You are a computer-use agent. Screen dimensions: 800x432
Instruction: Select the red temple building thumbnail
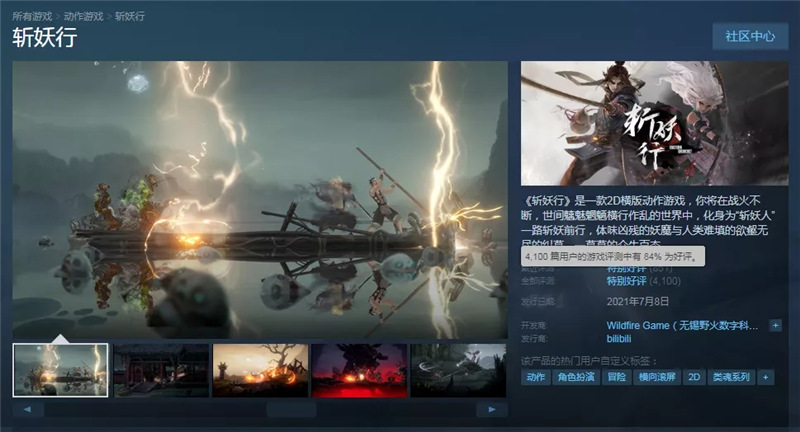point(161,370)
